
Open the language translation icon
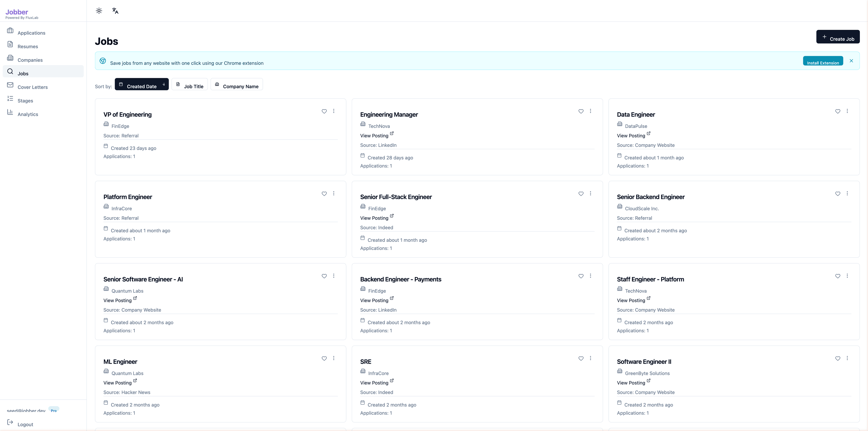tap(115, 10)
